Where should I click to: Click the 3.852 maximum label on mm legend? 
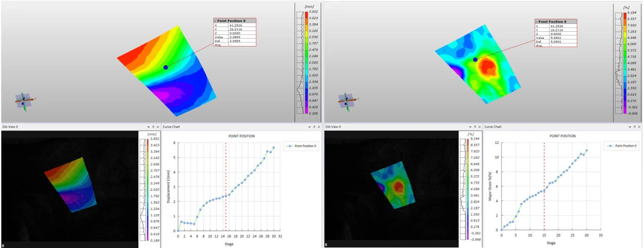[x=313, y=12]
